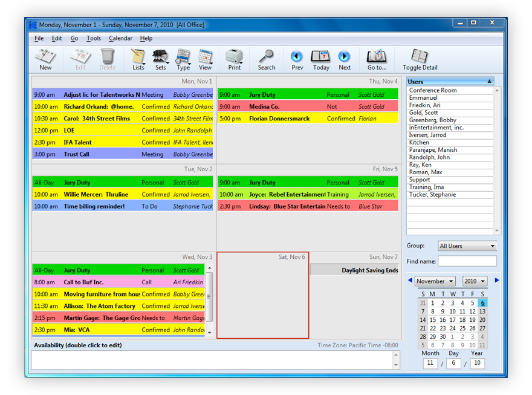Select the Trust Call appointment
Viewport: 532px width, 395px height.
123,154
